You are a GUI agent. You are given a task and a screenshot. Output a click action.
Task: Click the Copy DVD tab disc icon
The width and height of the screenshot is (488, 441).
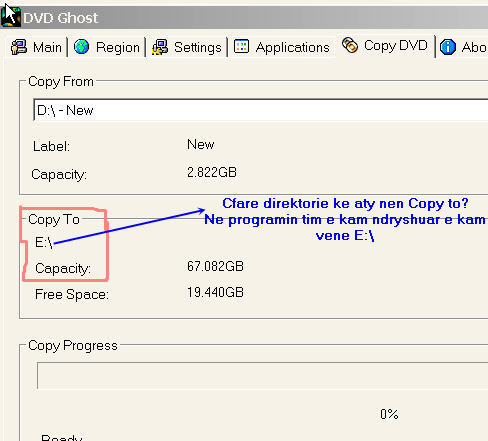(x=350, y=45)
